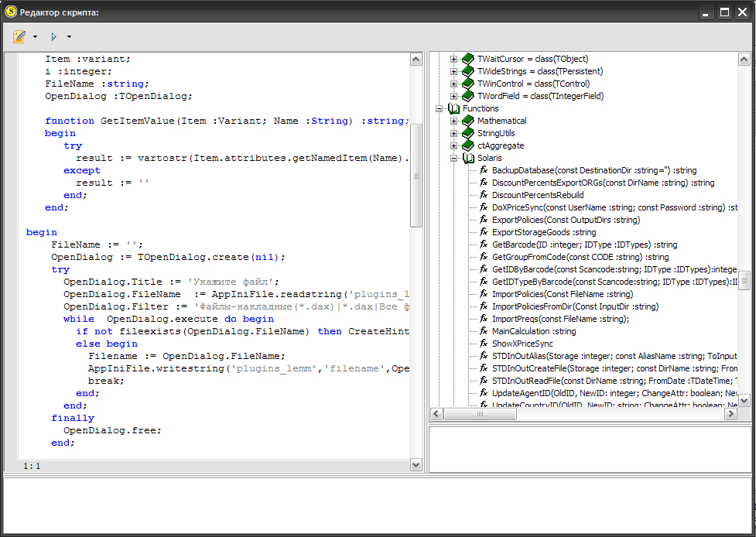Click the open book icon beside Functions
The width and height of the screenshot is (756, 537).
[x=453, y=108]
